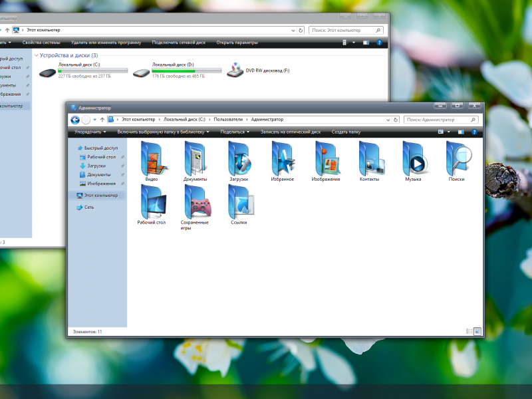Viewport: 532px width, 399px height.
Task: Open the Документы folder icon
Action: click(195, 162)
